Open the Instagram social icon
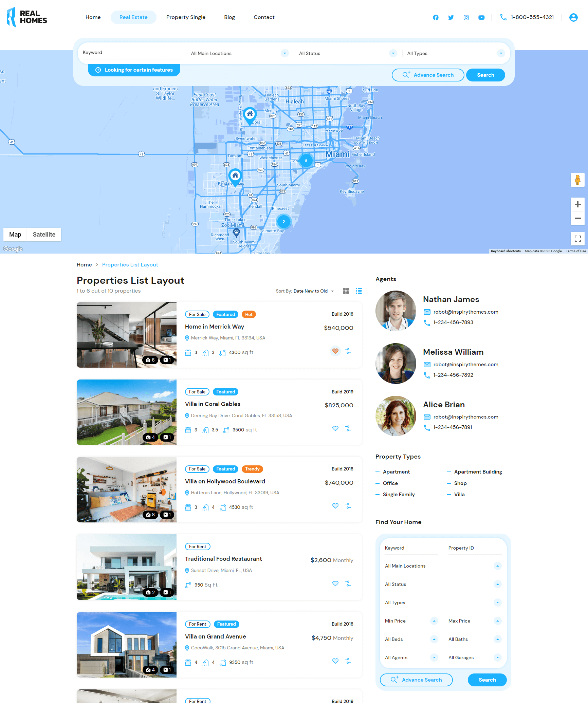The width and height of the screenshot is (588, 703). 466,17
